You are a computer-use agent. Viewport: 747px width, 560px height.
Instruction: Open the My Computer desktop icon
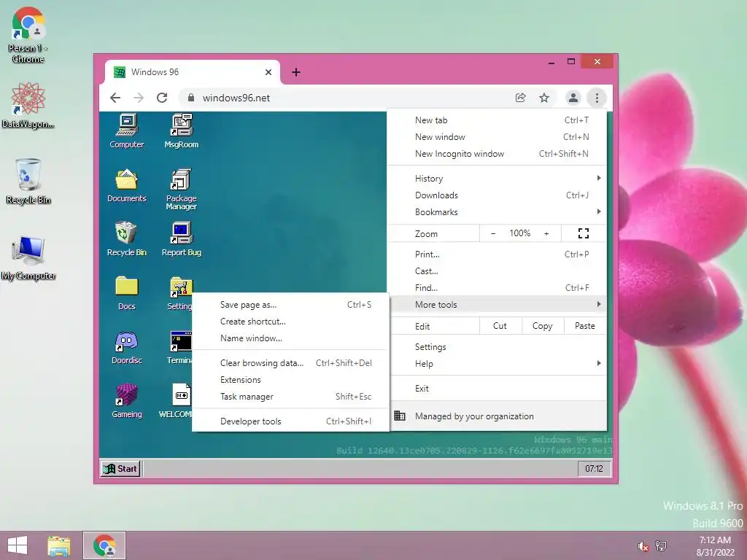tap(28, 257)
